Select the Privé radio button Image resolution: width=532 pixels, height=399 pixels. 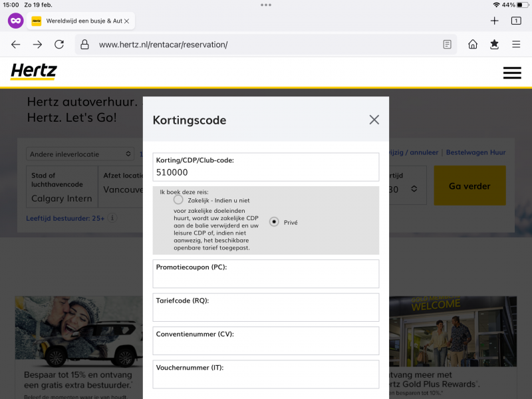pos(274,222)
